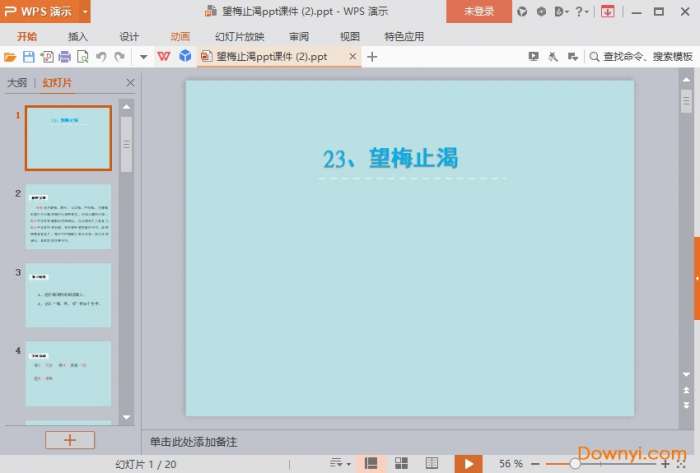Switch to normal view in the status bar
700x473 pixels.
[371, 463]
